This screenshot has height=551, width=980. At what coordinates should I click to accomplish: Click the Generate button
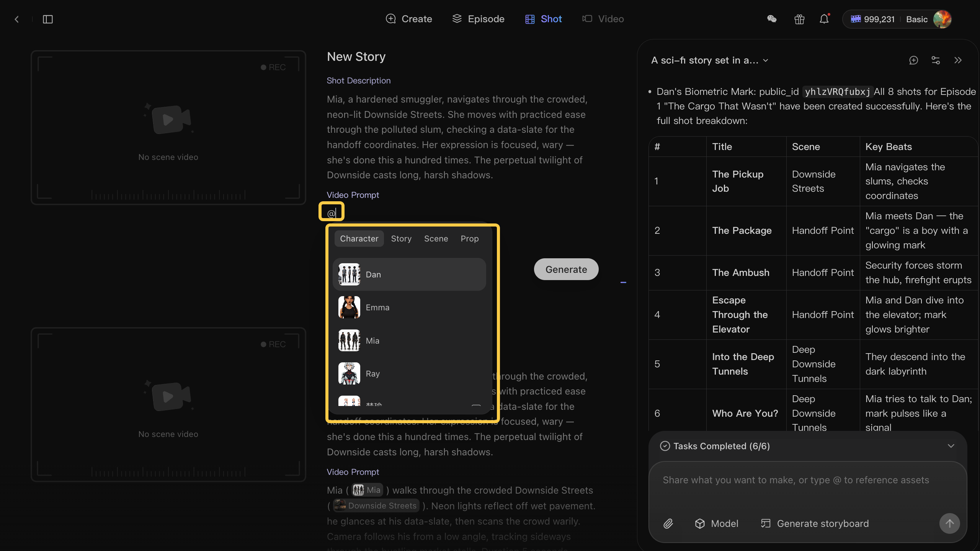point(566,269)
